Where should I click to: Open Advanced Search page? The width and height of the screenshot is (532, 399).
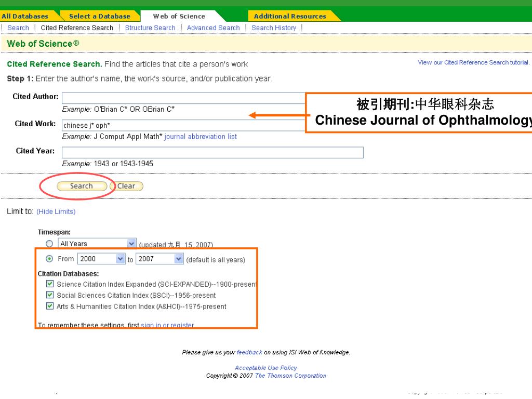click(x=214, y=28)
